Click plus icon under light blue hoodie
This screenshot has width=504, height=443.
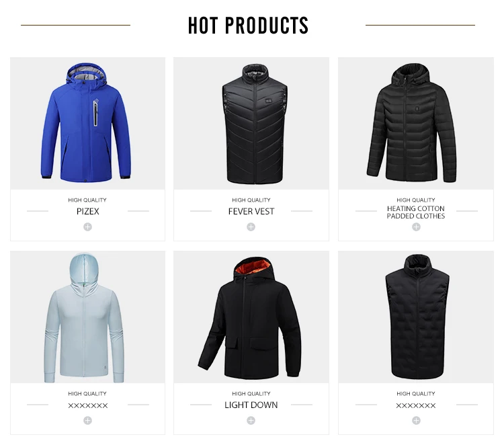coord(88,421)
